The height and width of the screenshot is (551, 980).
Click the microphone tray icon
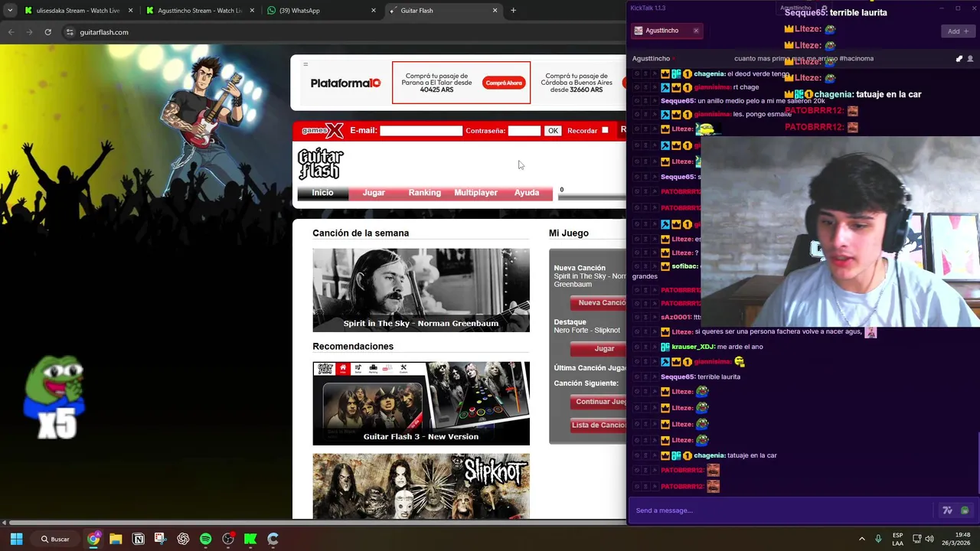pos(878,539)
